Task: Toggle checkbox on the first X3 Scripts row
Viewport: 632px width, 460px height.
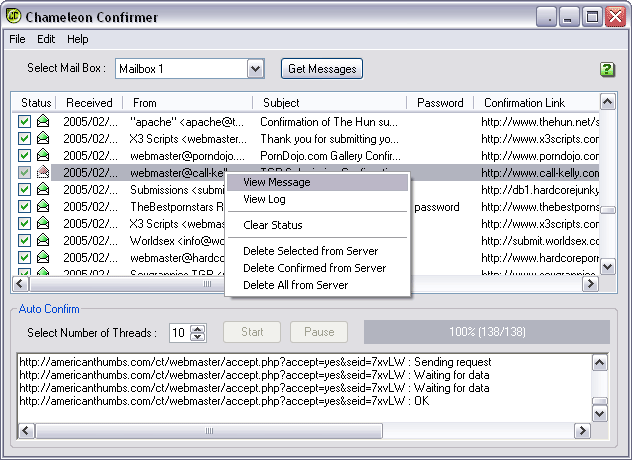Action: pos(25,139)
